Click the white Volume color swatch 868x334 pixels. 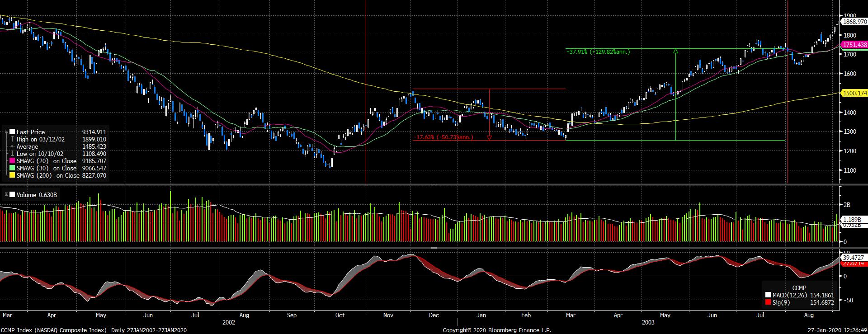pos(12,195)
